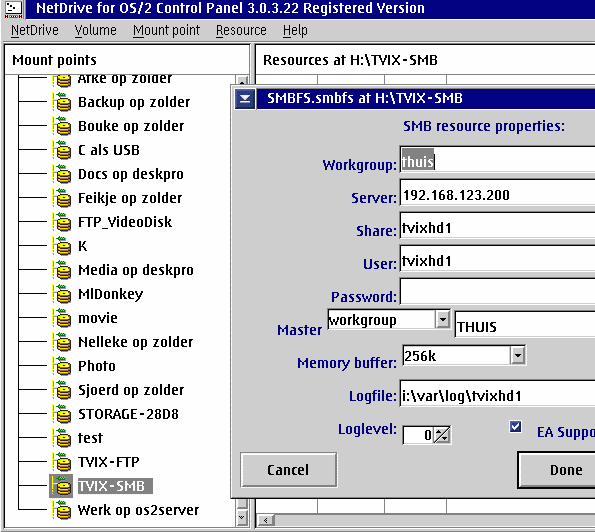
Task: Select the Sjoerd op zolder mount point
Action: click(x=131, y=390)
